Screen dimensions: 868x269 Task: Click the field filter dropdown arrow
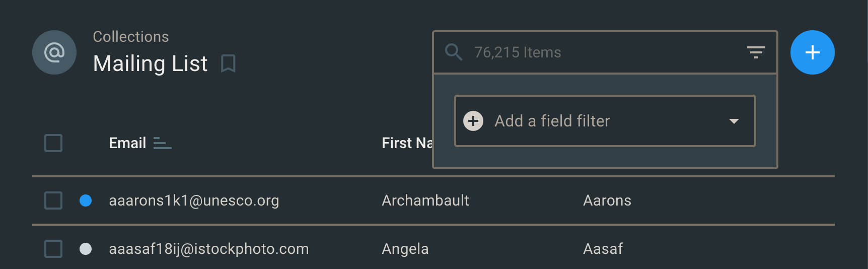click(x=734, y=121)
